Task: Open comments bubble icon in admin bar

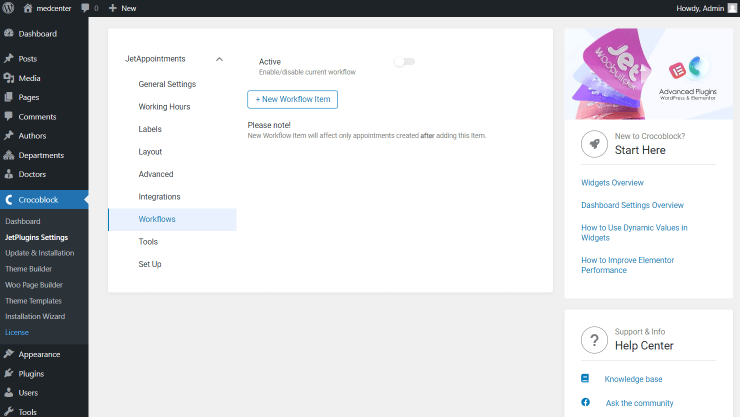Action: pos(85,8)
